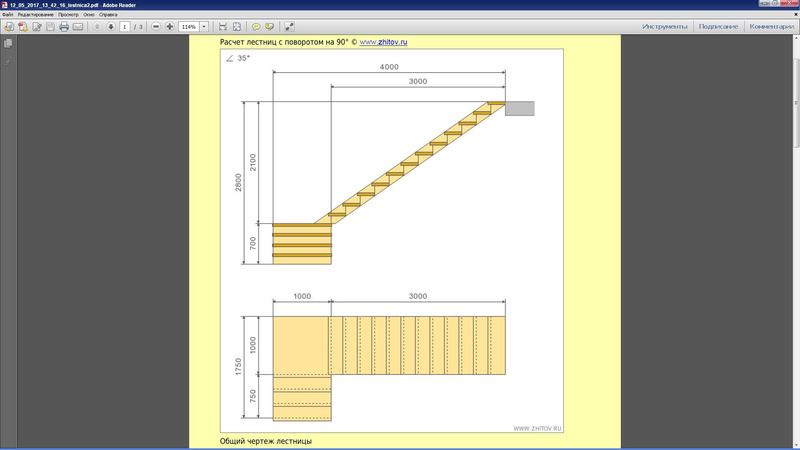The width and height of the screenshot is (800, 450).
Task: Open the Комментарии pane
Action: click(771, 26)
